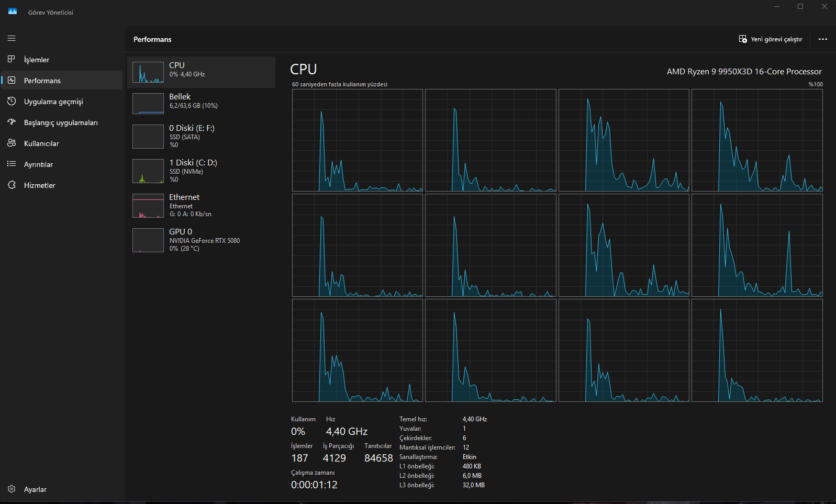
Task: Open the İşlemler page icon
Action: tap(12, 59)
